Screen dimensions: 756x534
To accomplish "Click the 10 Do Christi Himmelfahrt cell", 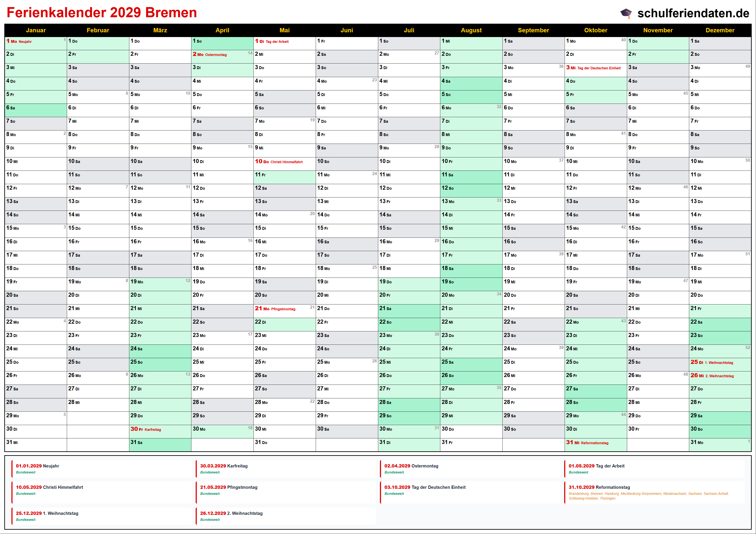I will click(x=284, y=162).
